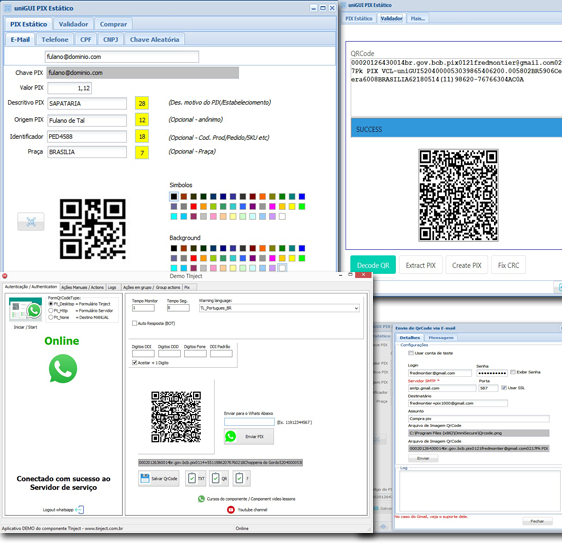Open the Cursos do componente WhatsApp icon link
Image resolution: width=562 pixels, height=544 pixels.
(201, 498)
